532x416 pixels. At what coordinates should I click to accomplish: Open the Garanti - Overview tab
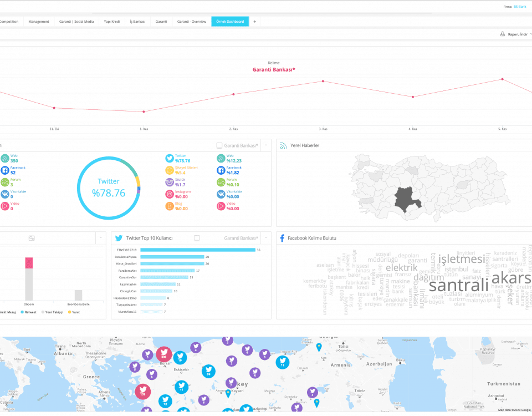(x=191, y=22)
